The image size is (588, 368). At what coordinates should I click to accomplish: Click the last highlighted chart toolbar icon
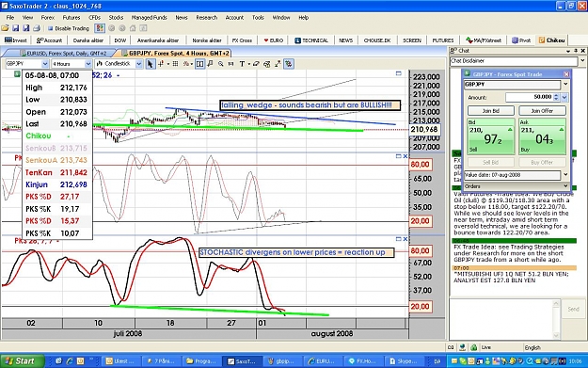(x=289, y=64)
